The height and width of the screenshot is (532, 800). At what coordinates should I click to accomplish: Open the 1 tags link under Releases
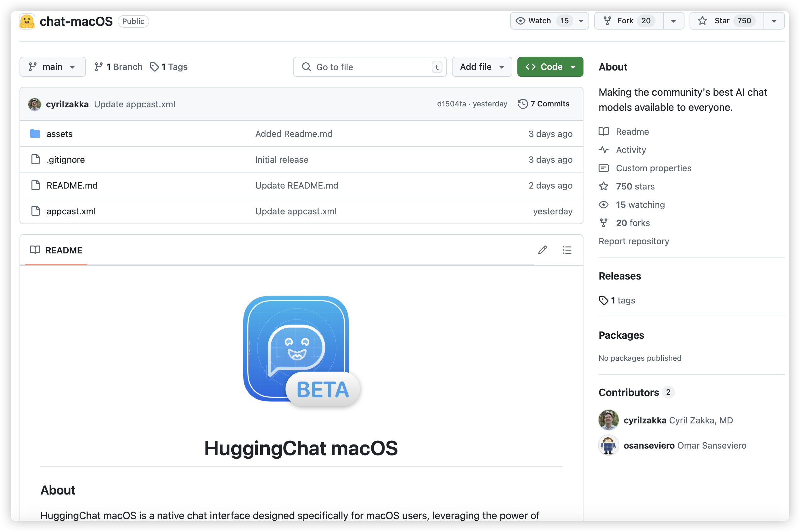point(623,300)
